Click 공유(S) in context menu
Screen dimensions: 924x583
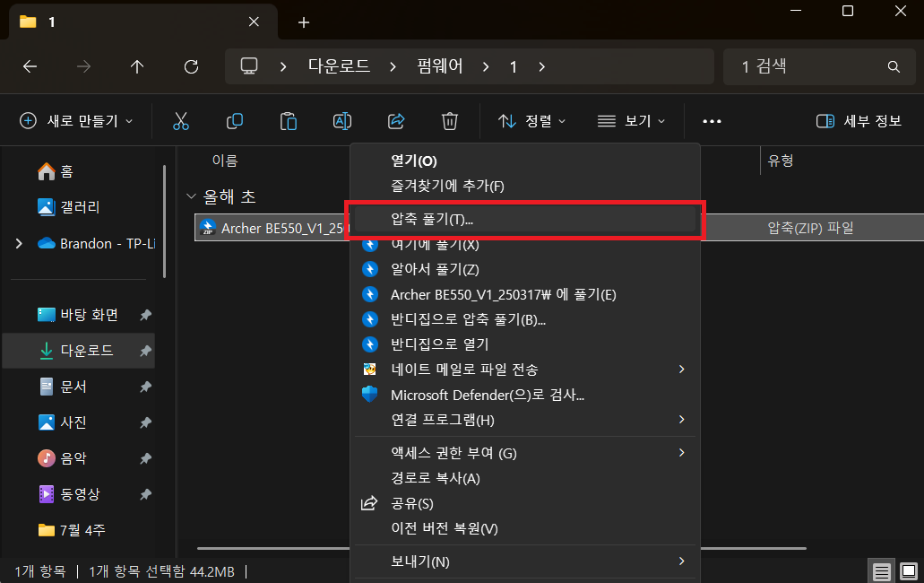[x=525, y=503]
